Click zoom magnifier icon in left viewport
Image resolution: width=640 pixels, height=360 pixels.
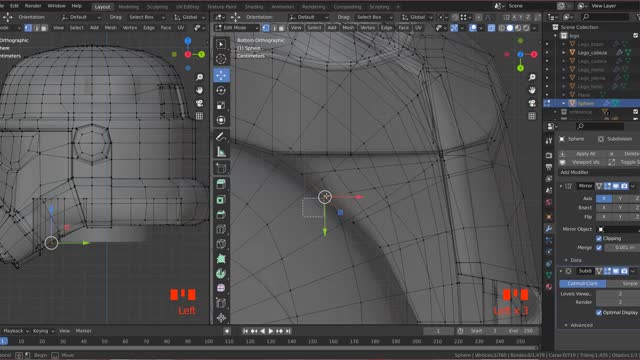tap(199, 77)
